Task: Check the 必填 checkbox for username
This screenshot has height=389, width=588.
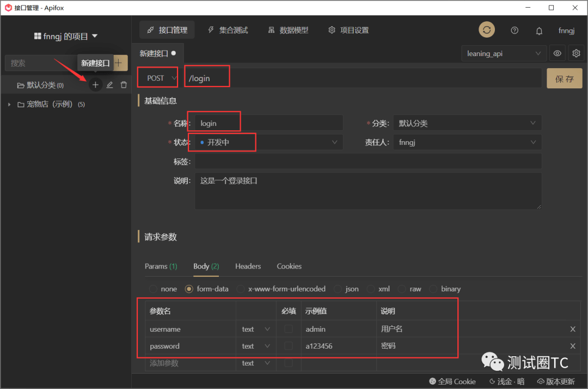Action: (x=289, y=329)
